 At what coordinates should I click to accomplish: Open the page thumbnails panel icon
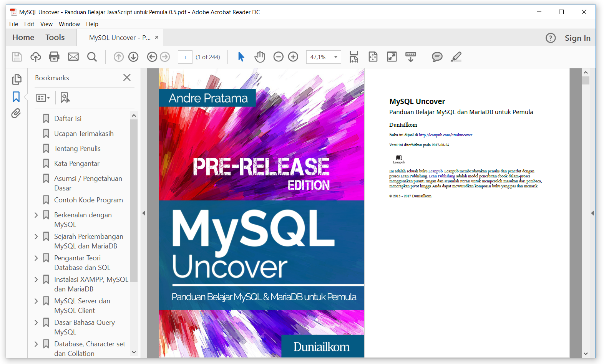pos(17,79)
